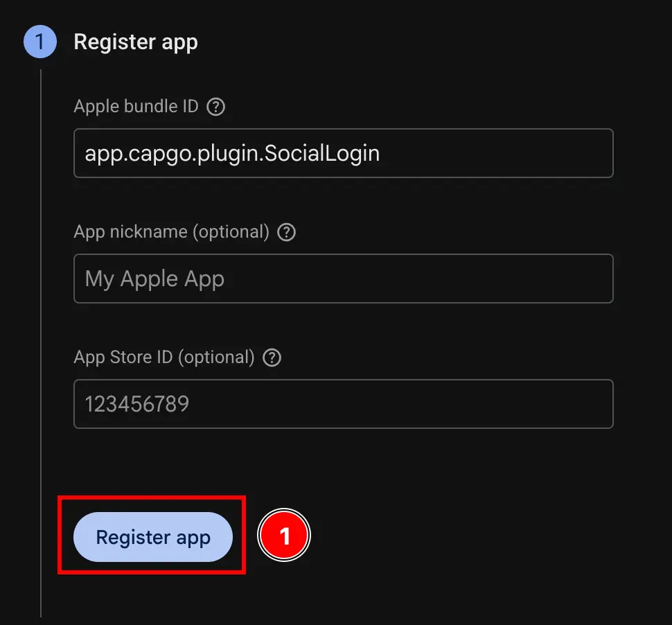This screenshot has height=625, width=672.
Task: Click the App Store ID question mark icon
Action: pyautogui.click(x=272, y=358)
